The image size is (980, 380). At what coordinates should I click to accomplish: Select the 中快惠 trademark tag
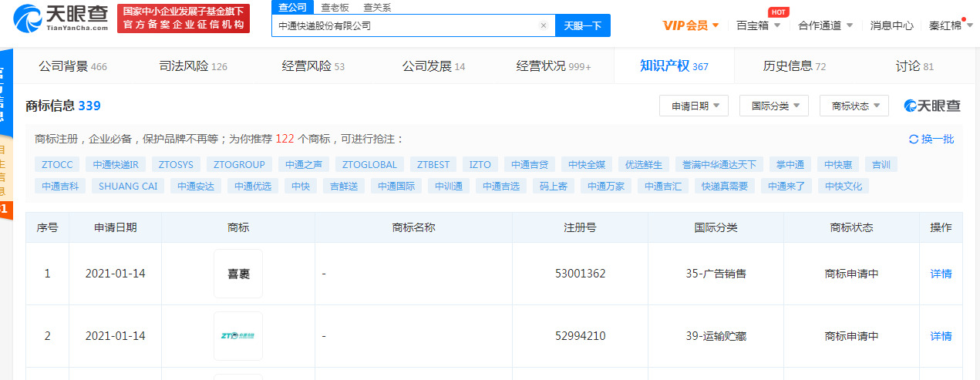[838, 164]
